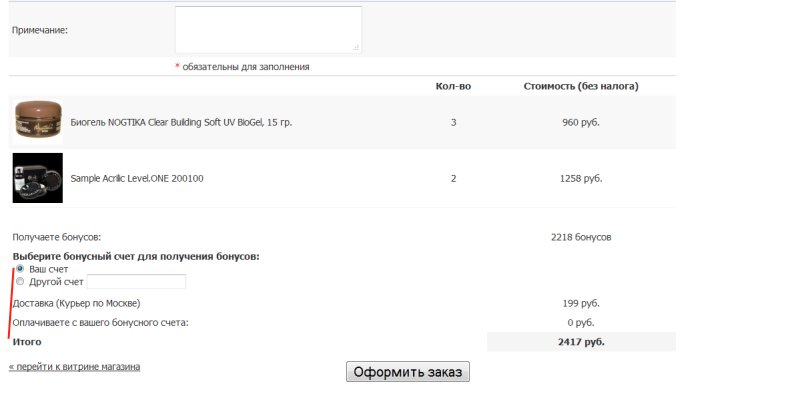Image resolution: width=800 pixels, height=398 pixels.
Task: Select the Ваш счет radio button
Action: pyautogui.click(x=20, y=268)
